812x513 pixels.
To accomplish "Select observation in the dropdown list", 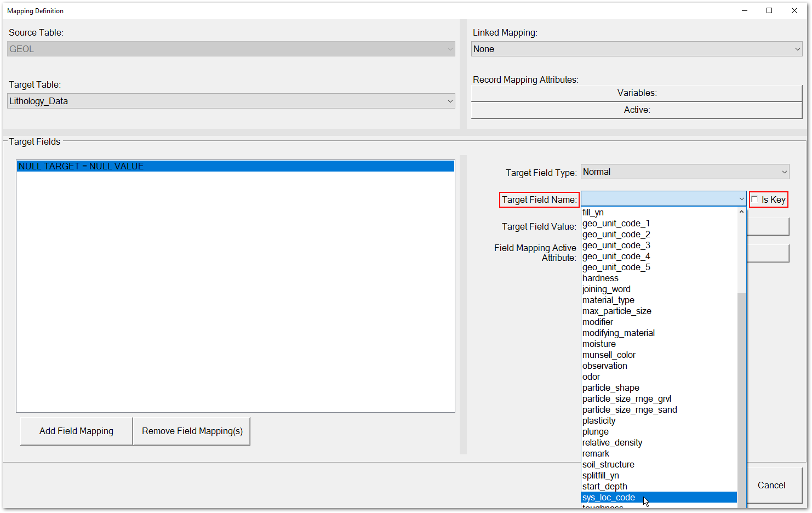I will pyautogui.click(x=659, y=366).
